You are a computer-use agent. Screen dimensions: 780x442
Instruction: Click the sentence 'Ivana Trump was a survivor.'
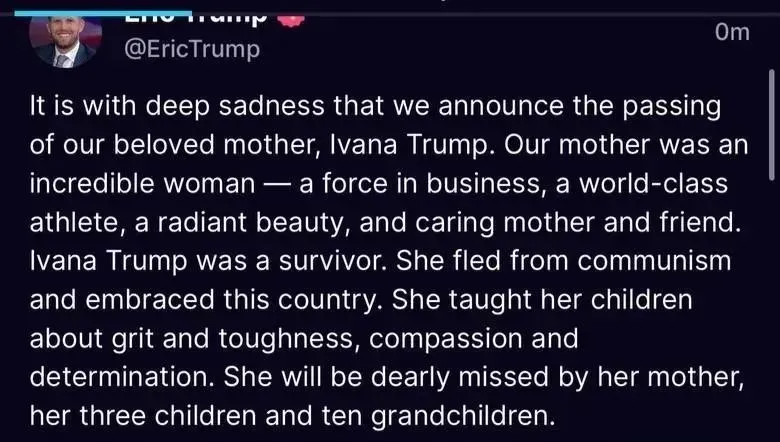[208, 262]
